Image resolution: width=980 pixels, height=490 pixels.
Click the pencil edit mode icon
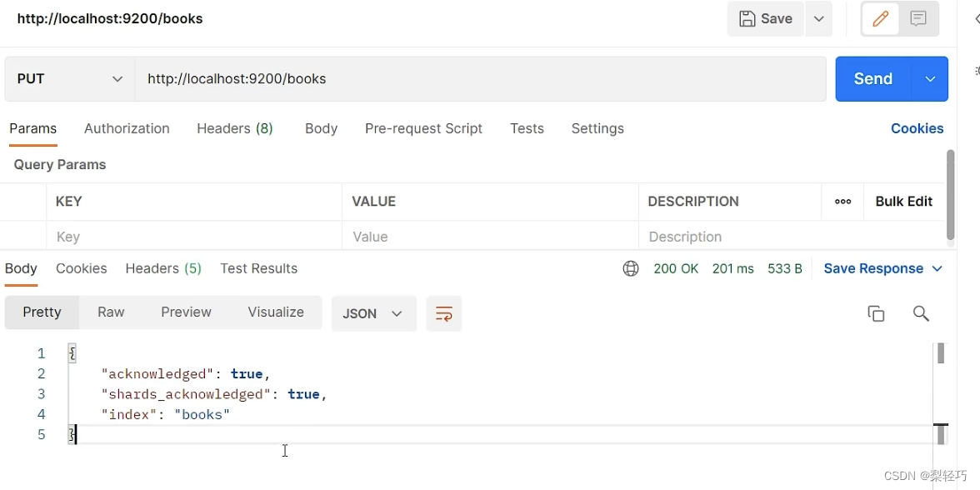coord(880,19)
